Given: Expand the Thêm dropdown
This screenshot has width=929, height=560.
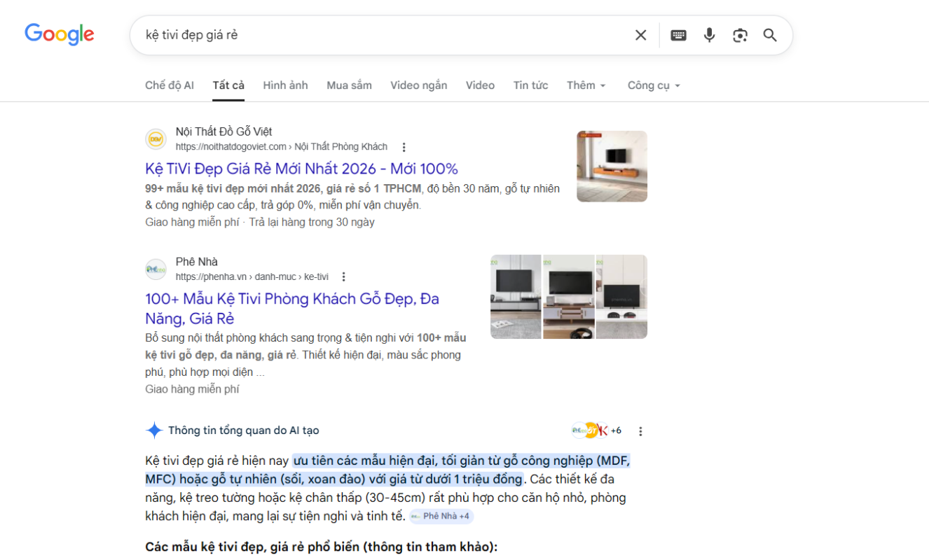Looking at the screenshot, I should click(x=586, y=85).
